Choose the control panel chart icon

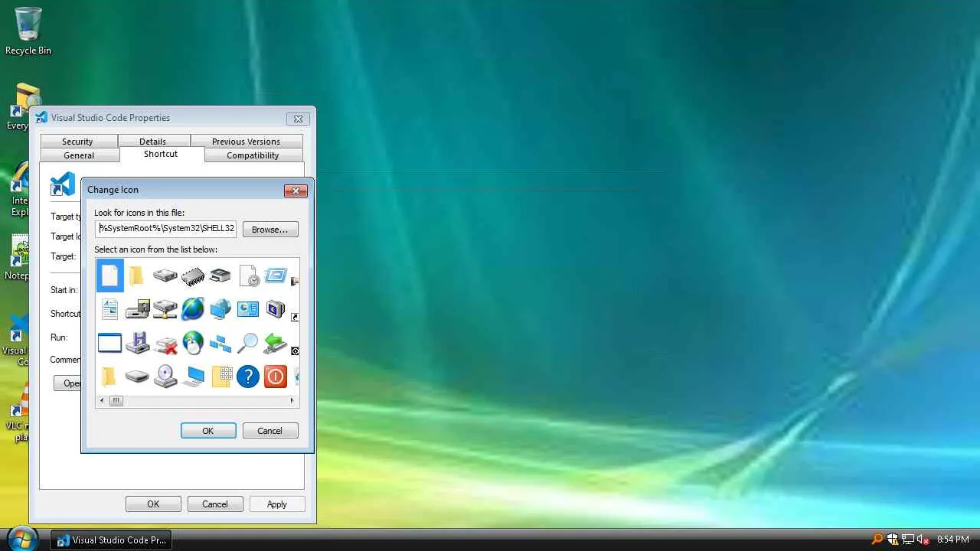pos(248,309)
